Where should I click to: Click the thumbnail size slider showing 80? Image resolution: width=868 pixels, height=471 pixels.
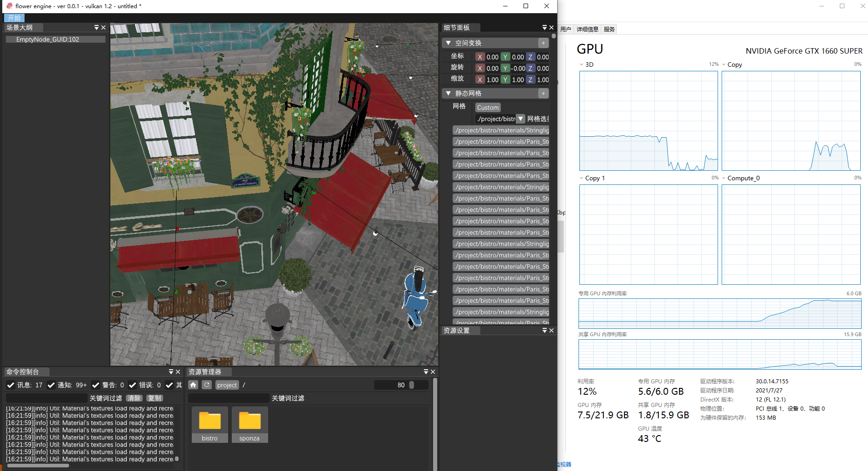coord(401,385)
